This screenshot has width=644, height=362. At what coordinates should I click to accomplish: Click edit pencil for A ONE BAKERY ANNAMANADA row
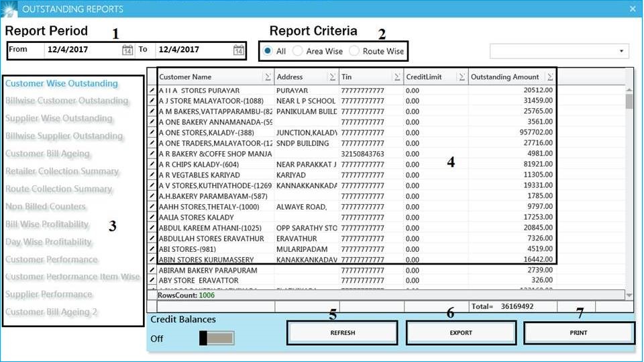pos(152,122)
